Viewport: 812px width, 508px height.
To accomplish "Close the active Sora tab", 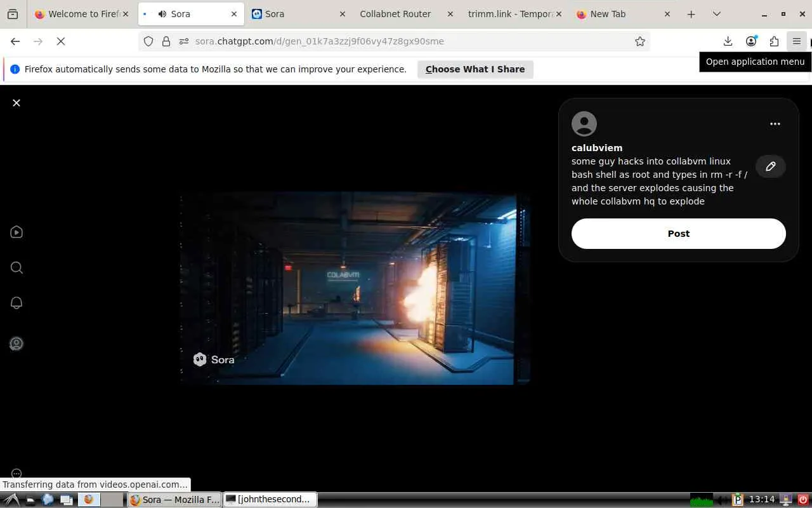I will coord(234,14).
